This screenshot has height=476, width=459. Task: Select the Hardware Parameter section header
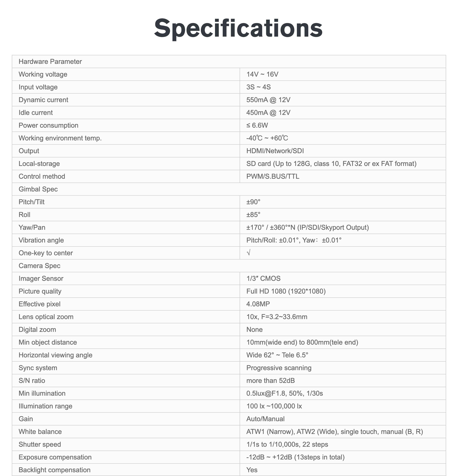click(50, 62)
